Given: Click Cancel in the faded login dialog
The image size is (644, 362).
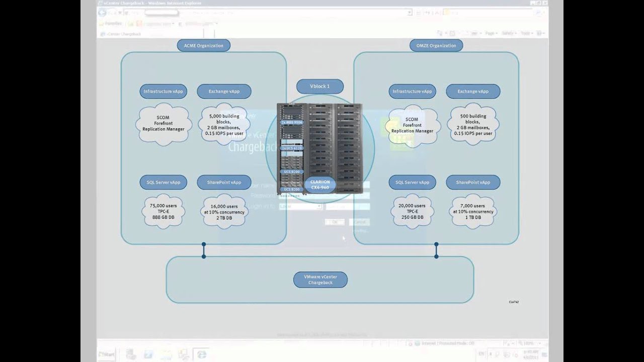Looking at the screenshot, I should [360, 222].
